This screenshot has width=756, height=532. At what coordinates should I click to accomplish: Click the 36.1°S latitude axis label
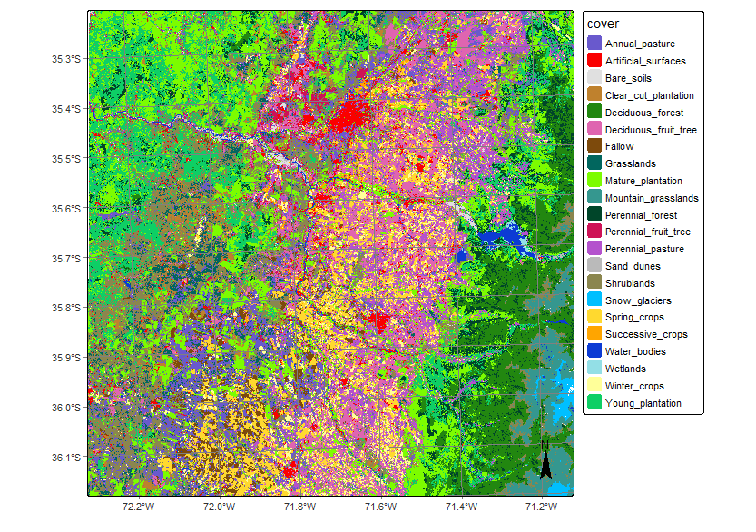pos(66,458)
